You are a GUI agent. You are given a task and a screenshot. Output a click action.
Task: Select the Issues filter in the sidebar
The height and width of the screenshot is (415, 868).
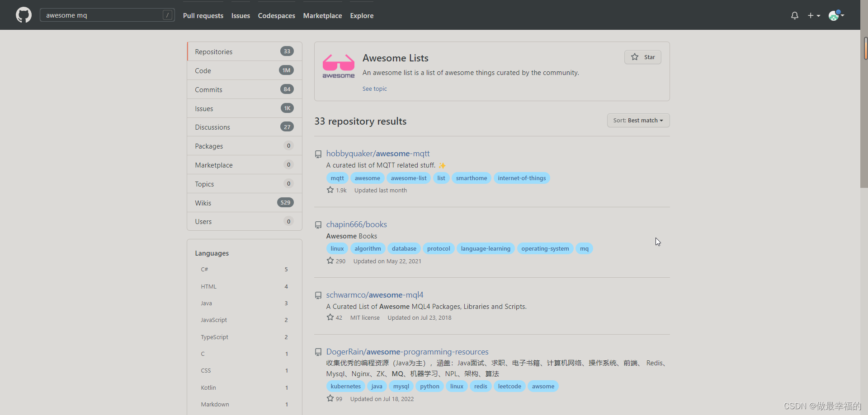click(x=245, y=108)
